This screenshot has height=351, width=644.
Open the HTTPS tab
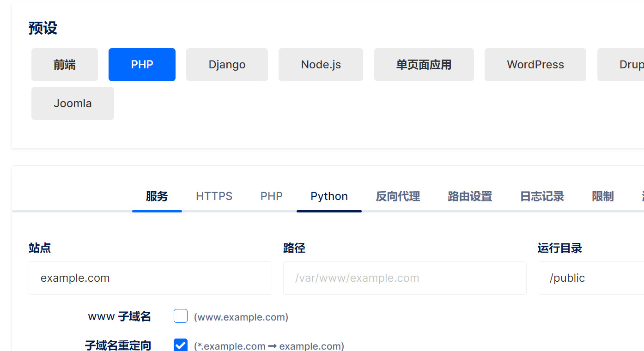point(214,196)
